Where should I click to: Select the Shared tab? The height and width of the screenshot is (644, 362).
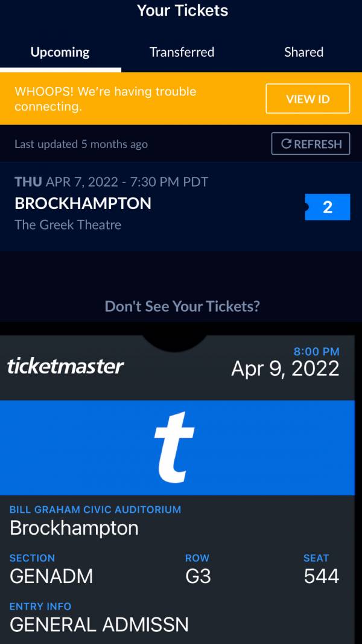pyautogui.click(x=303, y=53)
